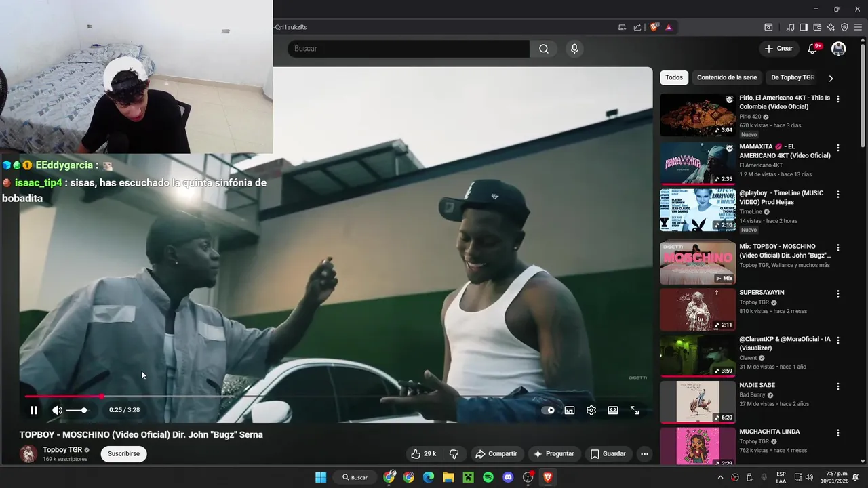Select the Todos filter chip
Image resolution: width=868 pixels, height=488 pixels.
pyautogui.click(x=674, y=78)
